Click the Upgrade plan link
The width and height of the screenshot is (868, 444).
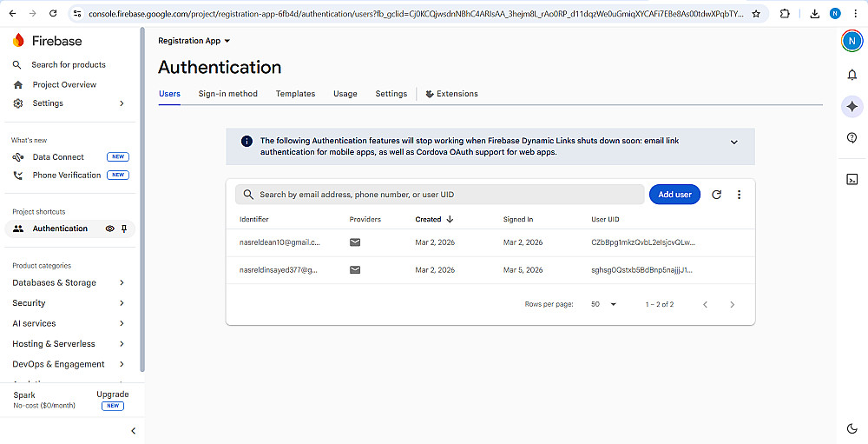click(x=113, y=394)
